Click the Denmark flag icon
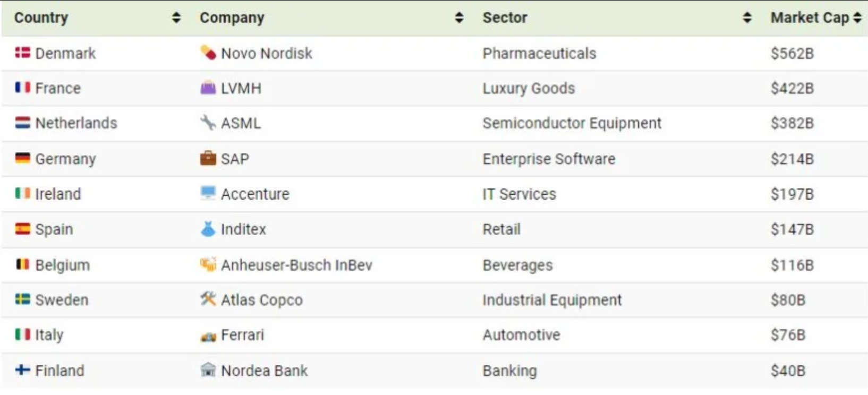This screenshot has height=395, width=868. [22, 53]
